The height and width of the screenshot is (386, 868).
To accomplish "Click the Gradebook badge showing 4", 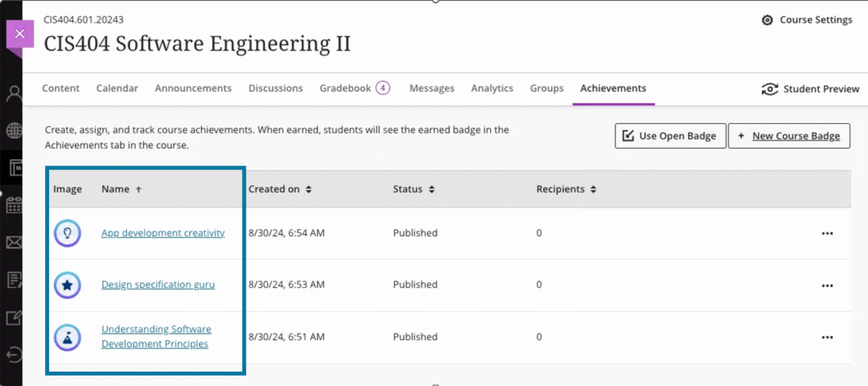I will 383,88.
